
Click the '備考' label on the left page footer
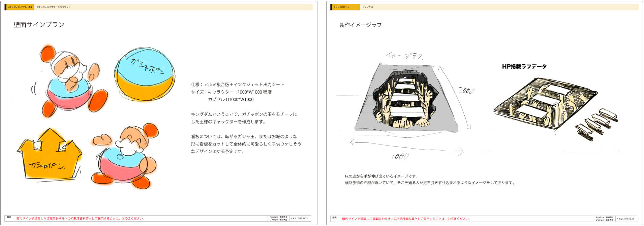click(9, 218)
